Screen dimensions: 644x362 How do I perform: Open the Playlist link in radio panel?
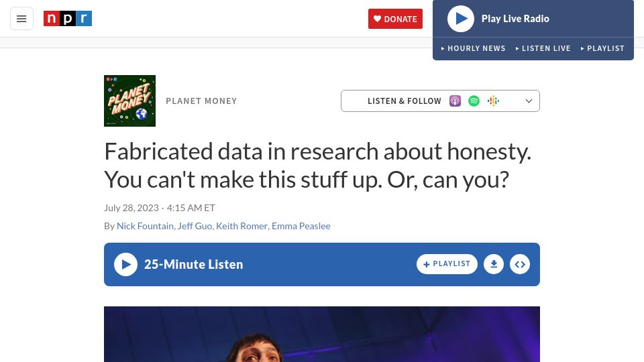(x=602, y=48)
